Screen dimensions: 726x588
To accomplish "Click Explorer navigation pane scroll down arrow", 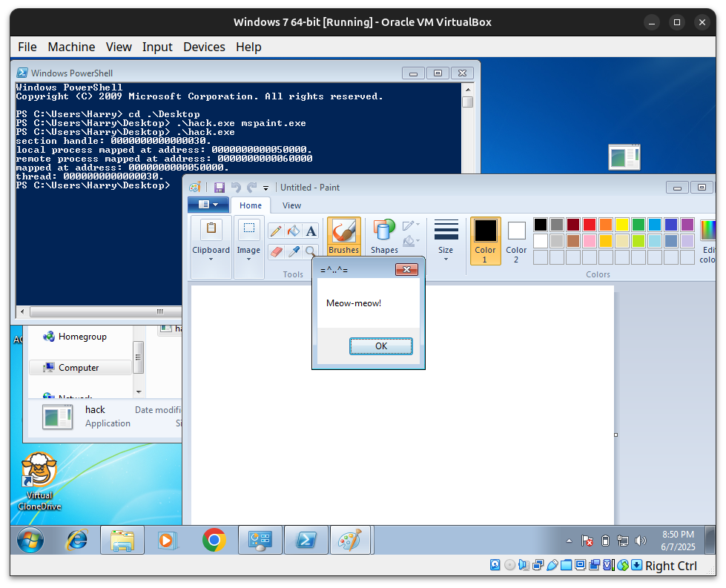I will click(139, 392).
